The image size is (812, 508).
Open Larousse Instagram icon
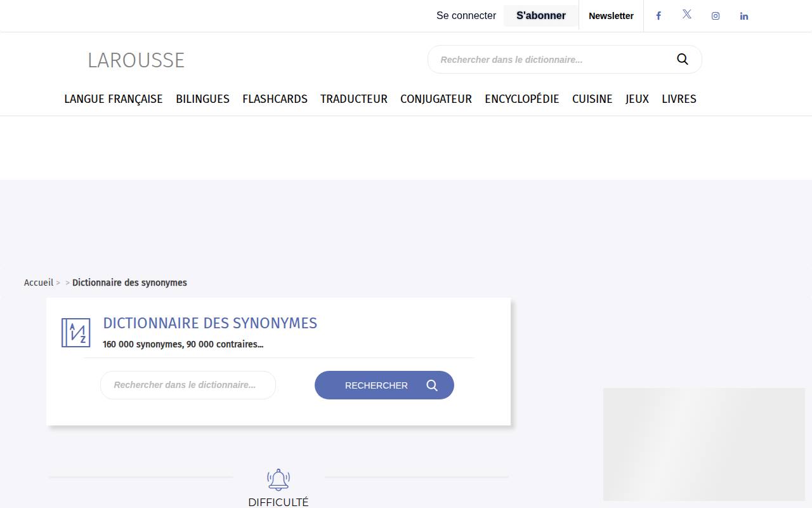(x=716, y=16)
